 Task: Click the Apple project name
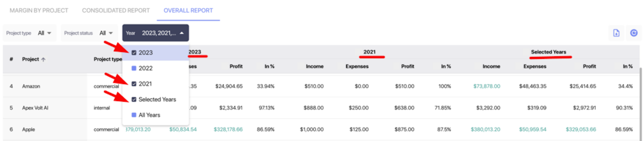pos(28,129)
